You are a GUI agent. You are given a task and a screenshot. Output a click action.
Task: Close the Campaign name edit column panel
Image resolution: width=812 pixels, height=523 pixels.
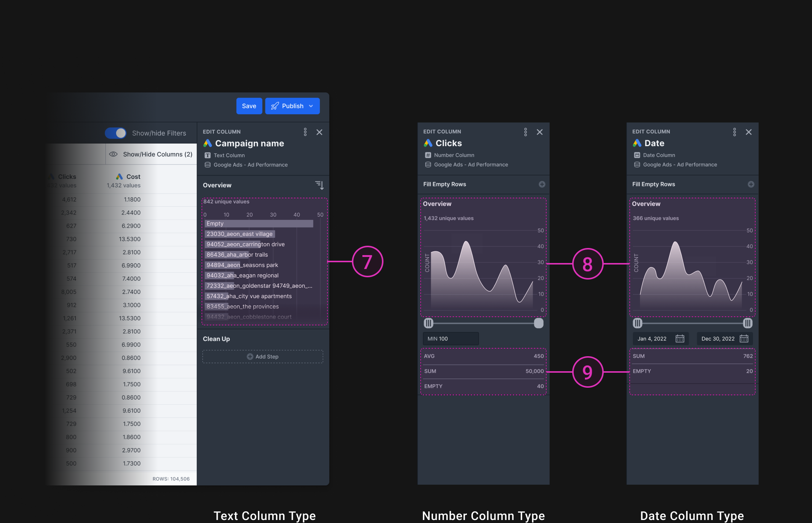coord(319,132)
